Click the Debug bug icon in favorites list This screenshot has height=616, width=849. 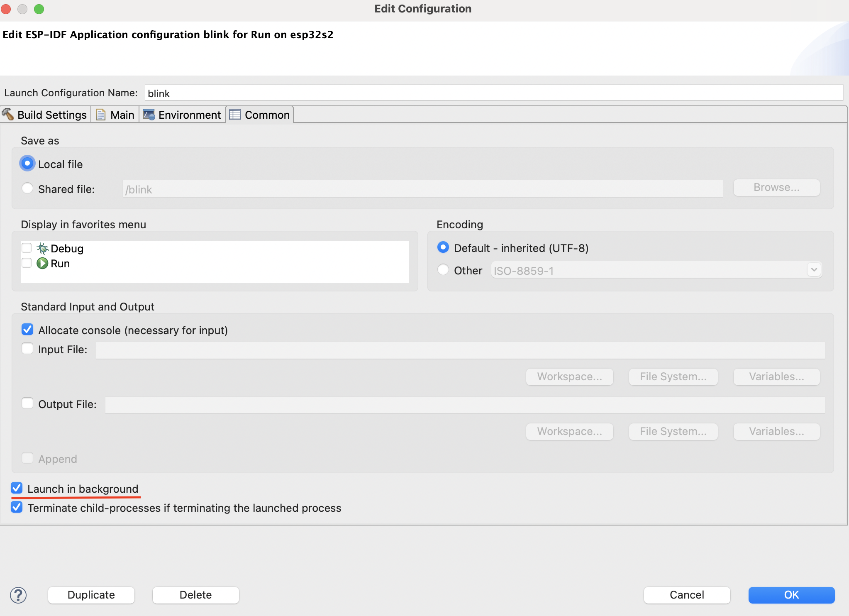coord(43,248)
